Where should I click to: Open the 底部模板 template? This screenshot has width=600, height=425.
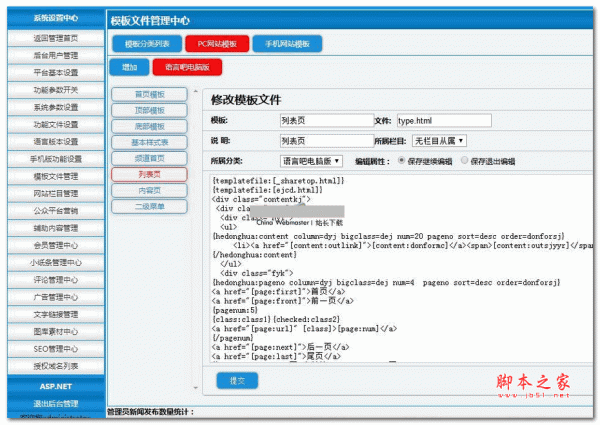coord(150,127)
